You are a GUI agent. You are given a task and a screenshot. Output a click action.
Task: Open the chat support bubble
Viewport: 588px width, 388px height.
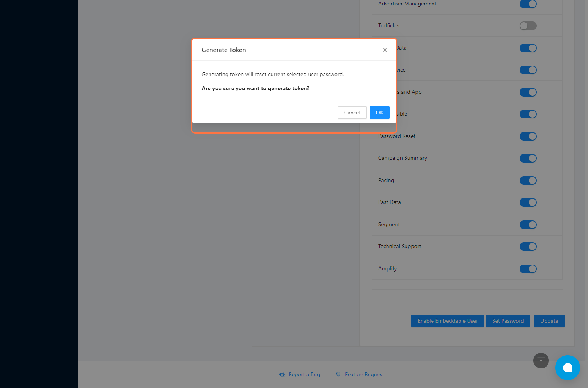point(567,368)
